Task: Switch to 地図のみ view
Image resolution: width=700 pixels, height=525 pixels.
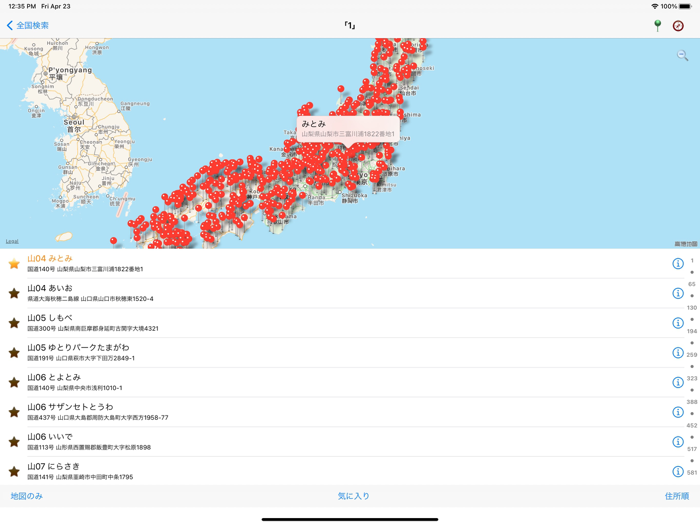Action: (27, 496)
